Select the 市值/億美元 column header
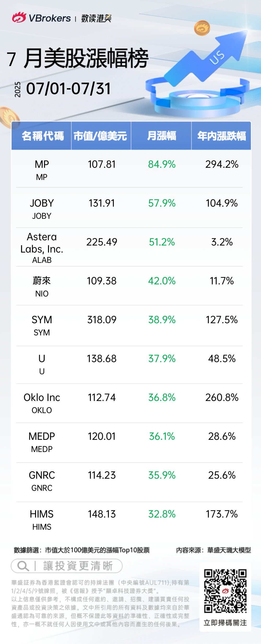This screenshot has height=644, width=261. click(101, 136)
